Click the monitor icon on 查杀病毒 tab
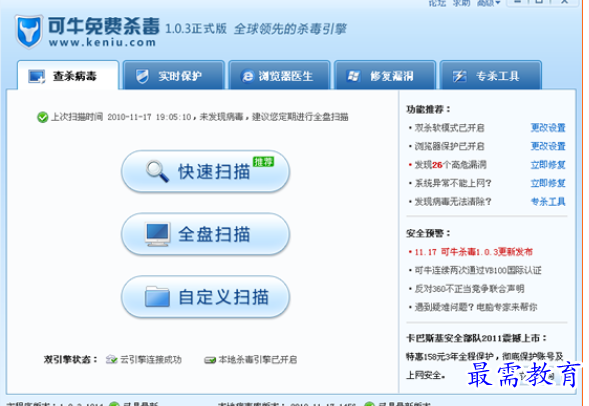The width and height of the screenshot is (589, 406). (x=37, y=76)
